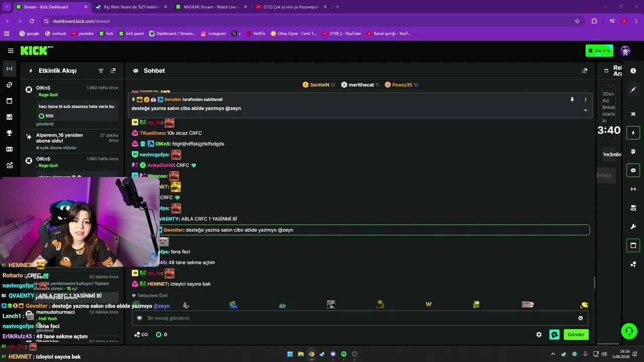Open the Kick hamburger menu

11,51
